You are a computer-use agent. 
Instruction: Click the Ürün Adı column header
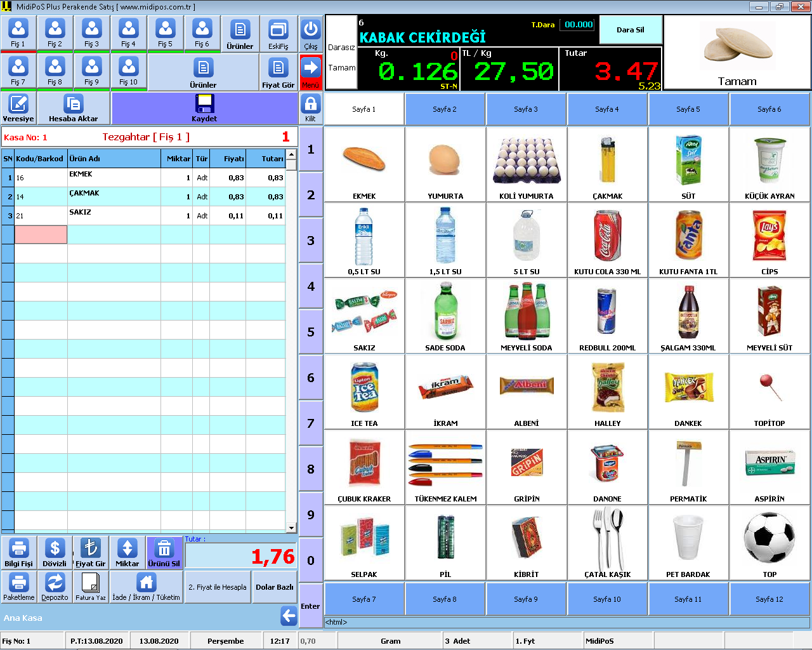(114, 159)
